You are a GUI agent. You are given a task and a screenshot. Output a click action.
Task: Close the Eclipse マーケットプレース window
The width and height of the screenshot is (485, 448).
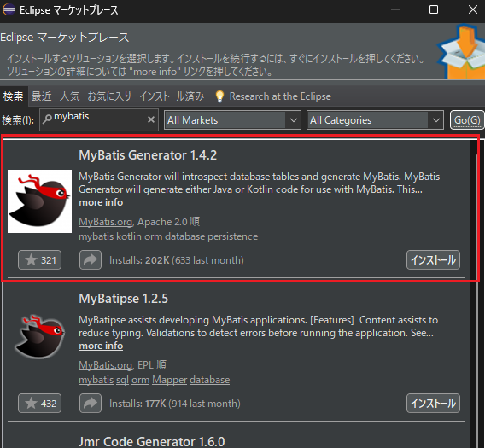point(473,9)
